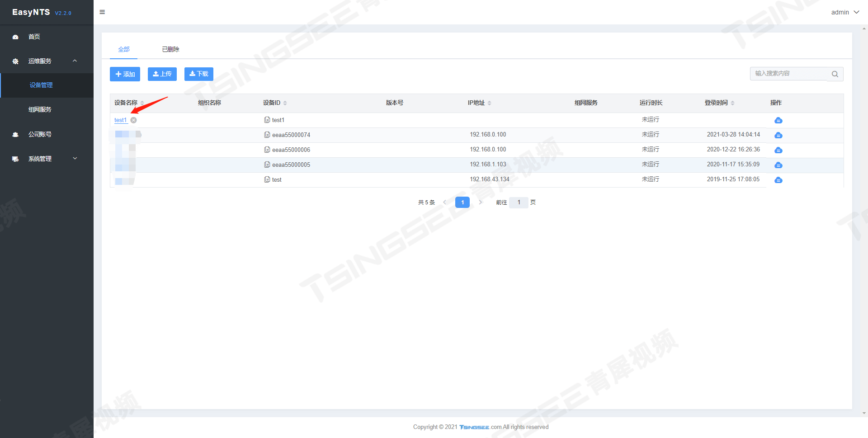Image resolution: width=868 pixels, height=438 pixels.
Task: Click the 上传 button
Action: [162, 74]
